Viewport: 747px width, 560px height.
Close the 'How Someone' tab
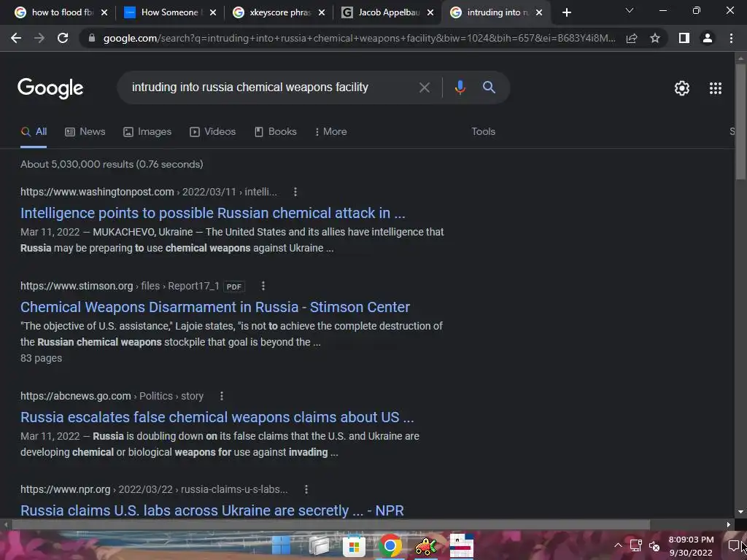[x=213, y=12]
